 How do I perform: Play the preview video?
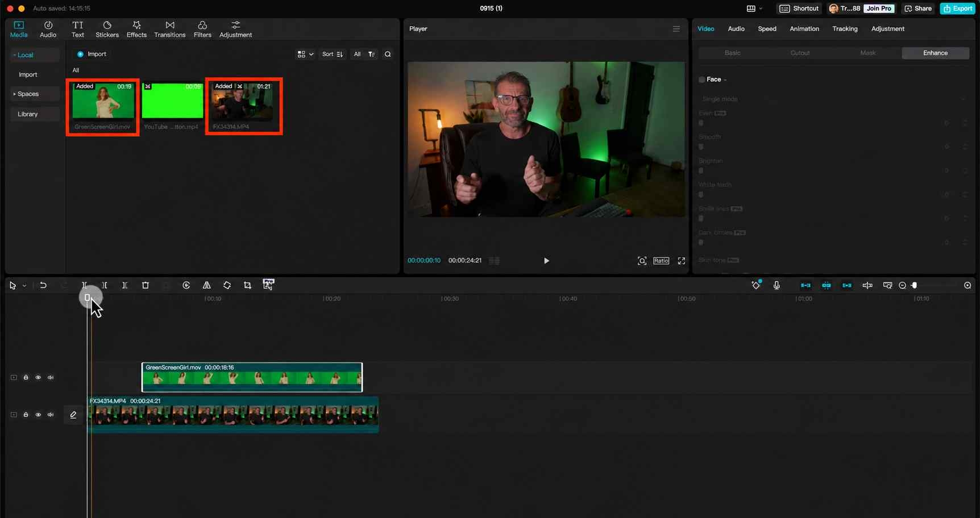click(546, 261)
